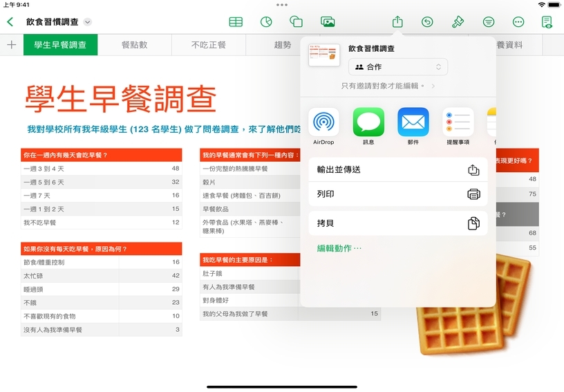Open the Format paintbrush icon
564x392 pixels.
pos(458,22)
